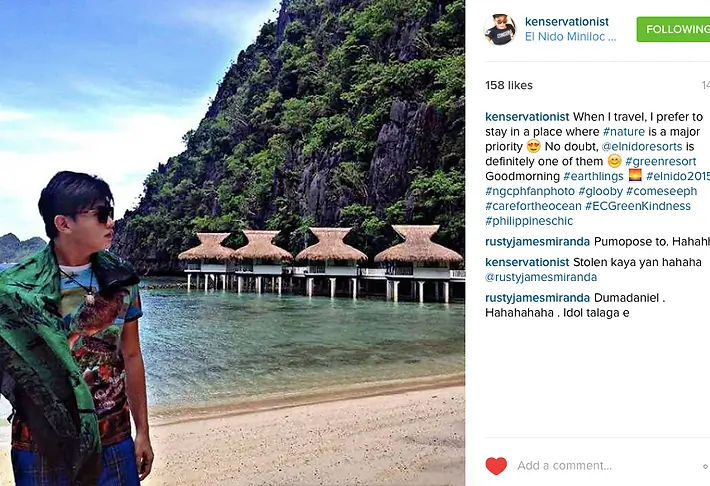Open the #comeseeph hashtag
This screenshot has height=486, width=710.
662,191
